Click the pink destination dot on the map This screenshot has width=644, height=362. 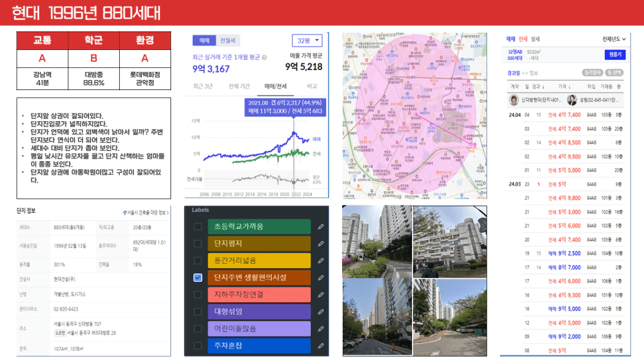[474, 144]
